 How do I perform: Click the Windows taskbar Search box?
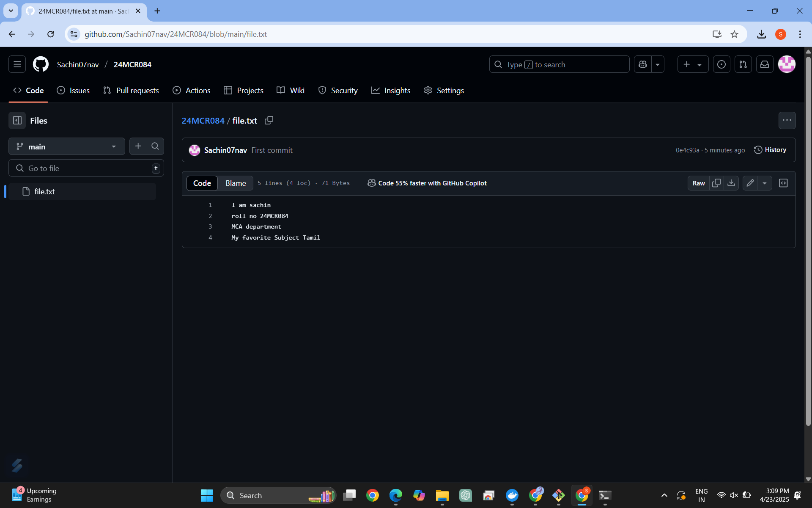click(278, 495)
